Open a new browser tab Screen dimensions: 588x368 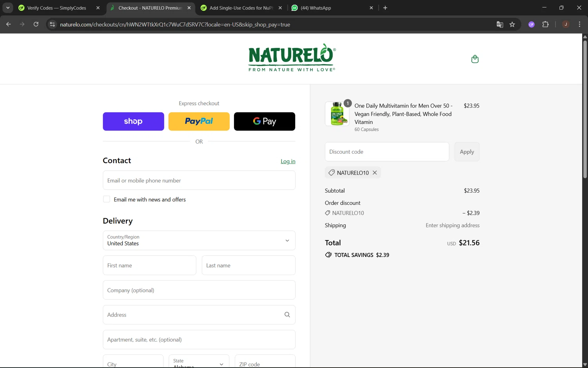click(x=385, y=8)
